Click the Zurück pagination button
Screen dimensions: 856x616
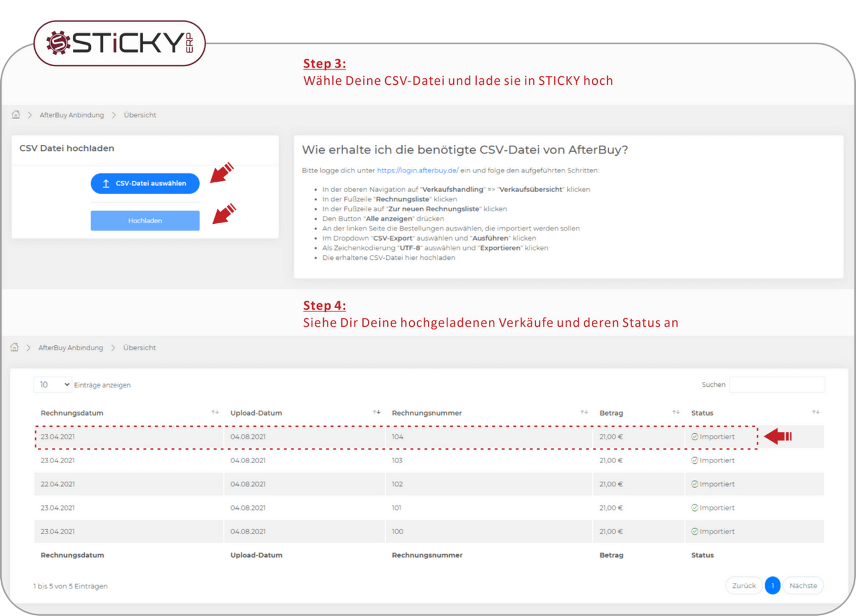click(743, 585)
